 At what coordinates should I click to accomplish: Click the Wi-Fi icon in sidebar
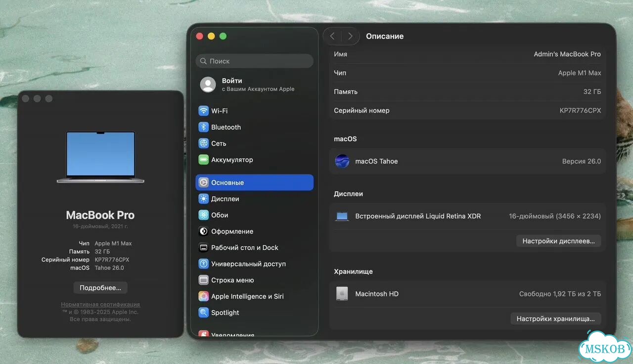coord(203,111)
